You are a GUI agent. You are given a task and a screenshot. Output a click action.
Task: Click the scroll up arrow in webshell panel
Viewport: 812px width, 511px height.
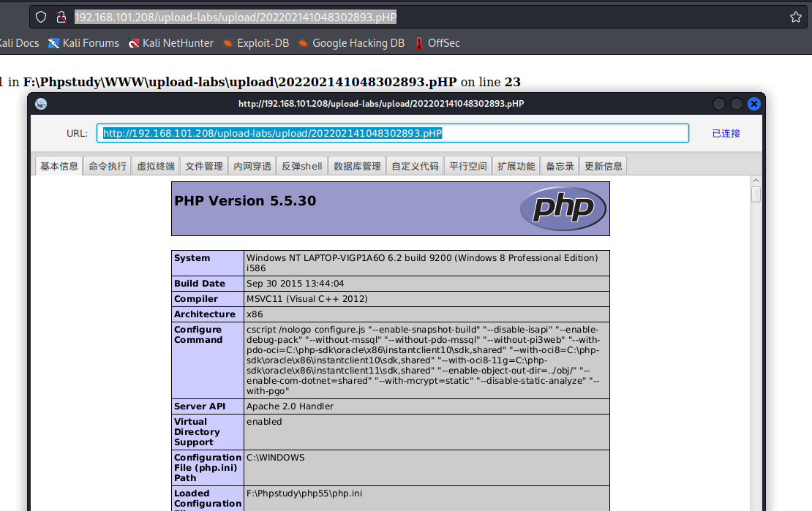pyautogui.click(x=756, y=181)
